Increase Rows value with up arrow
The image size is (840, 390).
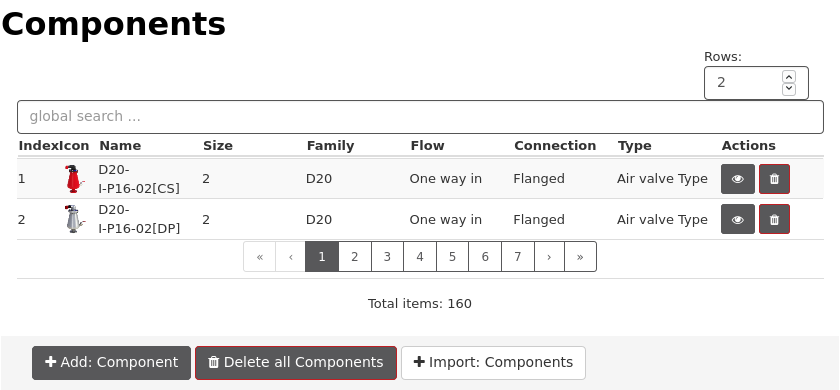789,77
